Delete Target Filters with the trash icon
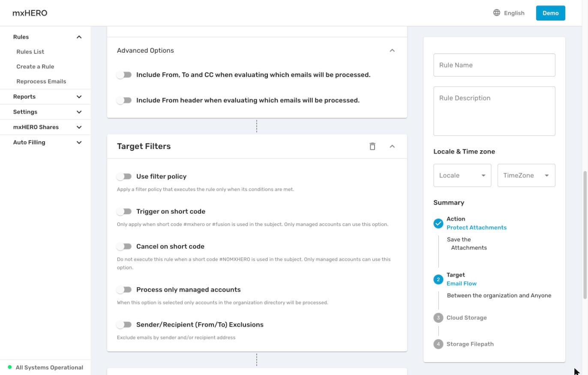This screenshot has width=588, height=375. point(372,146)
